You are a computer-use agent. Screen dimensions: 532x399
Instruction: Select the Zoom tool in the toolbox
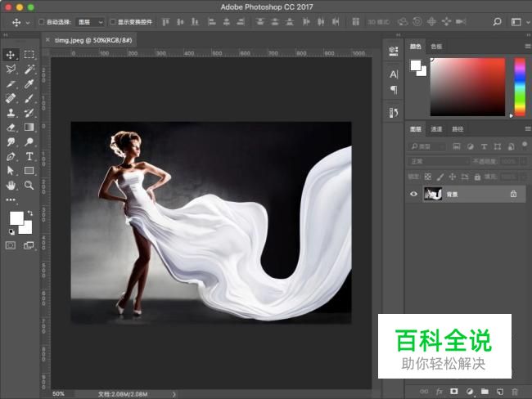coord(29,185)
